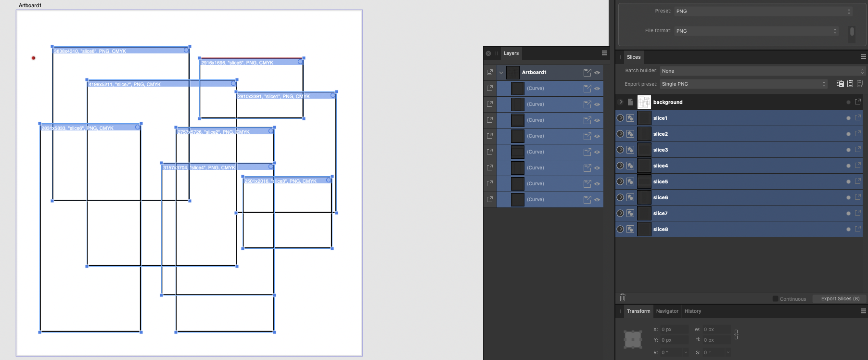Toggle export dot for slice6

coord(848,197)
